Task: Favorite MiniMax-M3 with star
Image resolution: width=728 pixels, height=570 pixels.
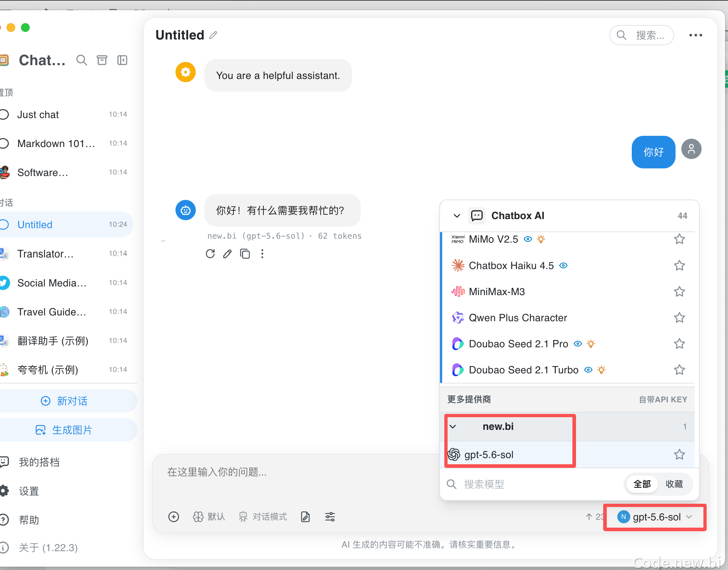Action: click(x=679, y=292)
